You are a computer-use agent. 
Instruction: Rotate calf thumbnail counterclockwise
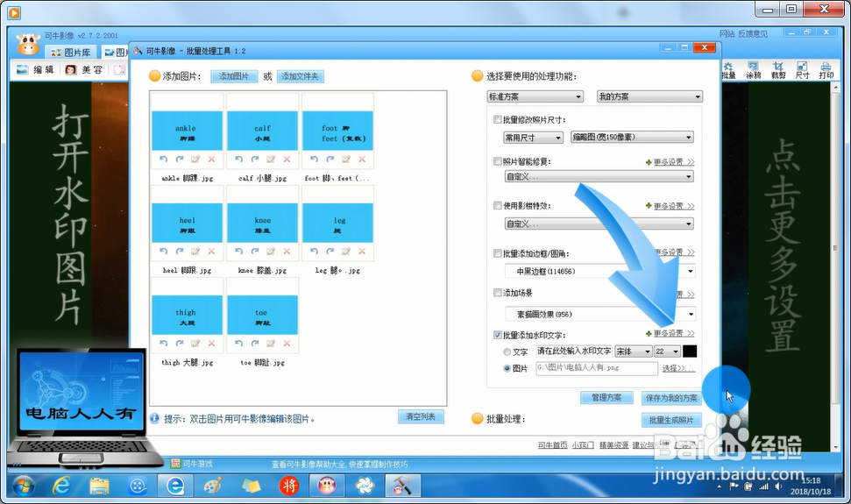[238, 159]
